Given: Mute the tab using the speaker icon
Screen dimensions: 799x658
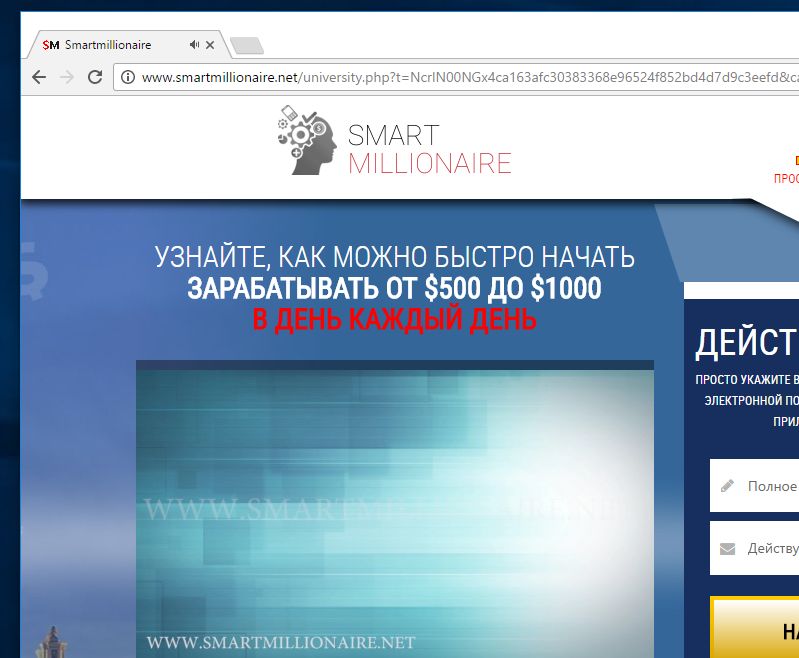Looking at the screenshot, I should click(194, 45).
